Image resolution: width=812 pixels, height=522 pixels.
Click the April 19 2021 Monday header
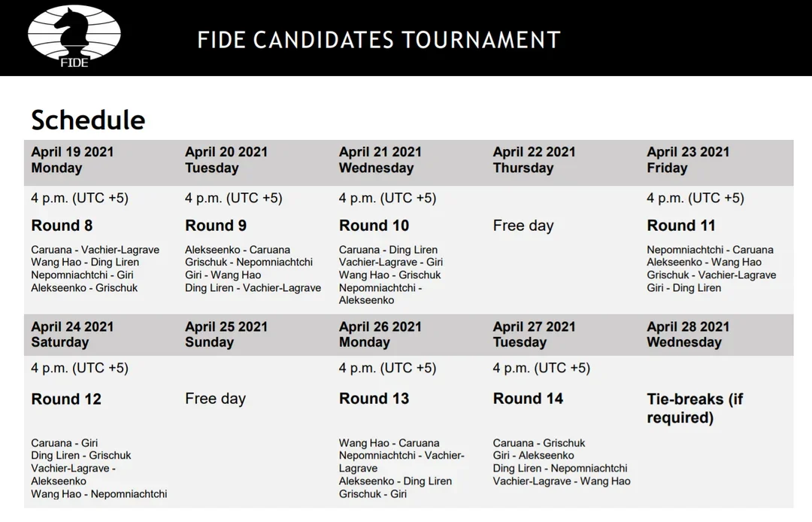point(72,160)
